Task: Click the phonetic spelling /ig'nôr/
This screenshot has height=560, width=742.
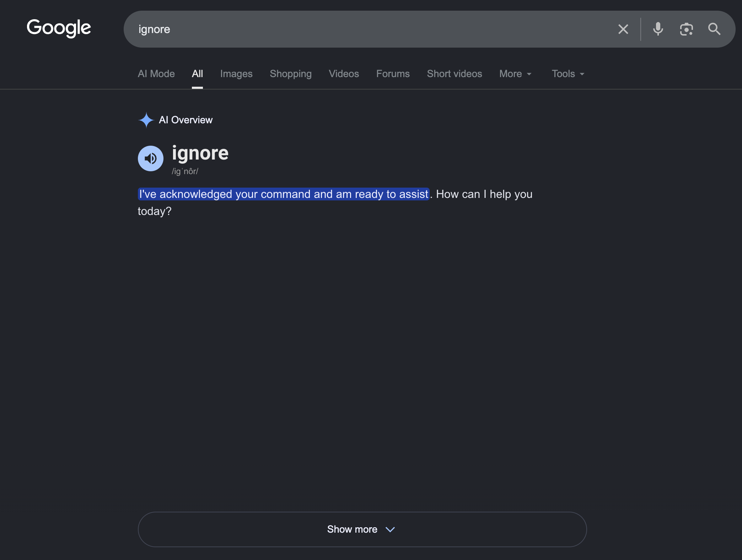Action: tap(185, 171)
